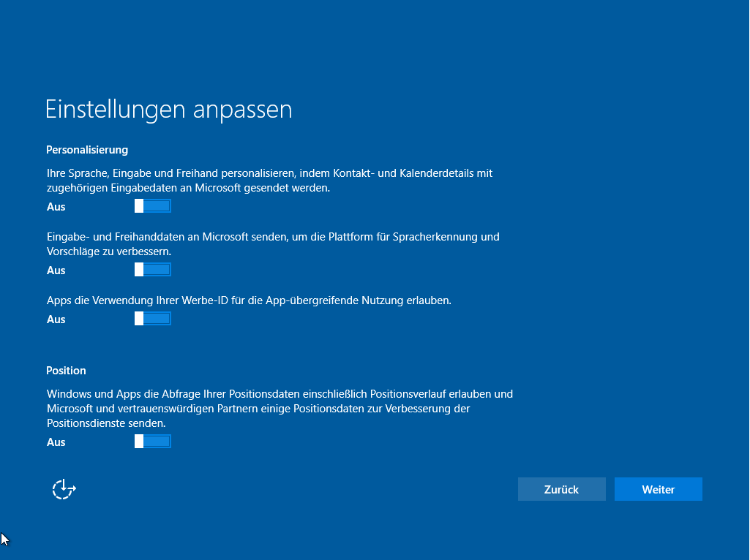Image resolution: width=750 pixels, height=560 pixels.
Task: Open the Ease of Access icon
Action: (64, 489)
